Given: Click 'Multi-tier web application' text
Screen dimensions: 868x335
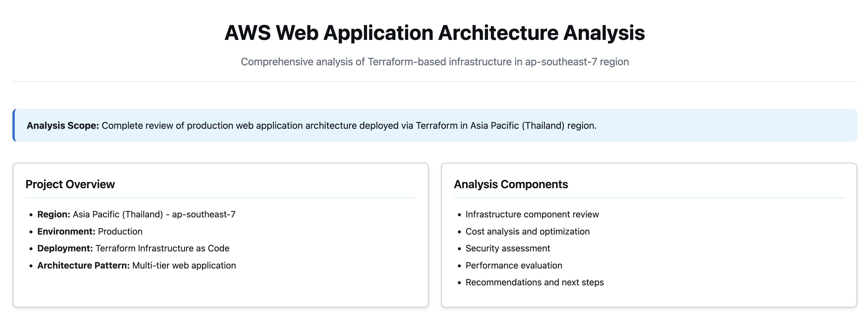Looking at the screenshot, I should click(184, 265).
